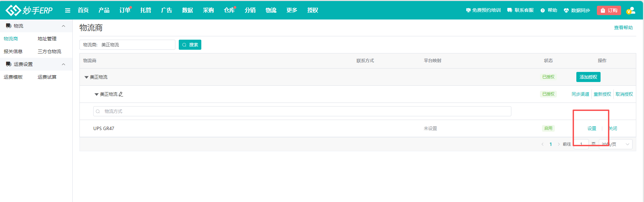
Task: Contact support via 联系客服
Action: (520, 10)
